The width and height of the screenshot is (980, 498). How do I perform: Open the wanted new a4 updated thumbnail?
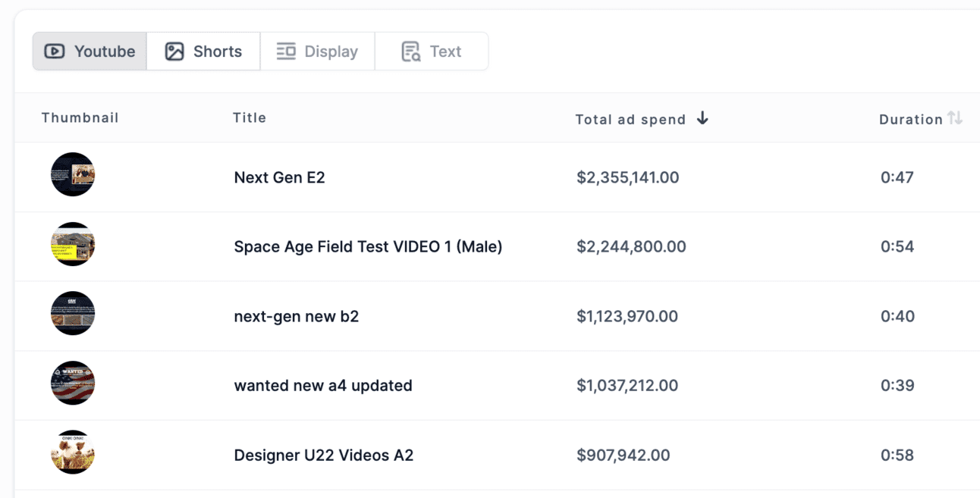click(x=73, y=383)
